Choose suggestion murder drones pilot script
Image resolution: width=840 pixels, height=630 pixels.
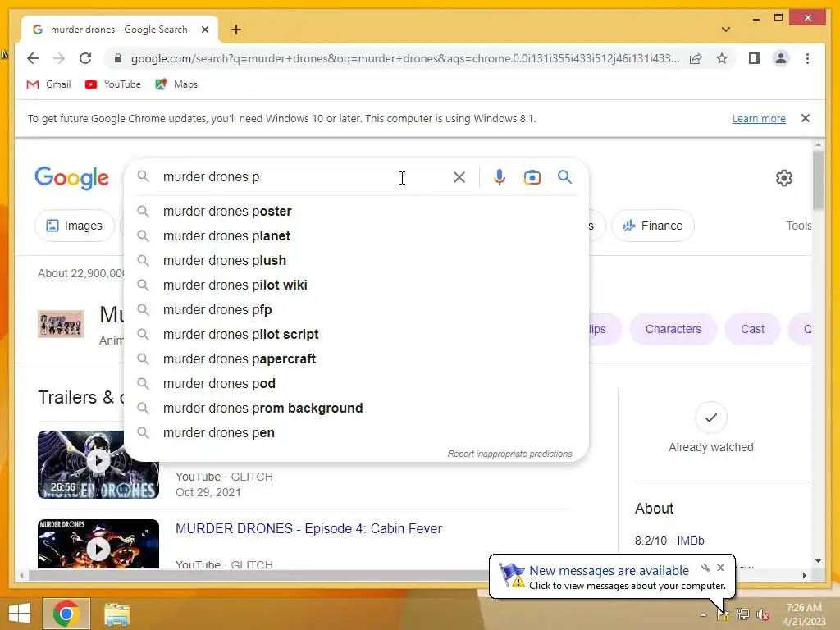[x=356, y=335]
